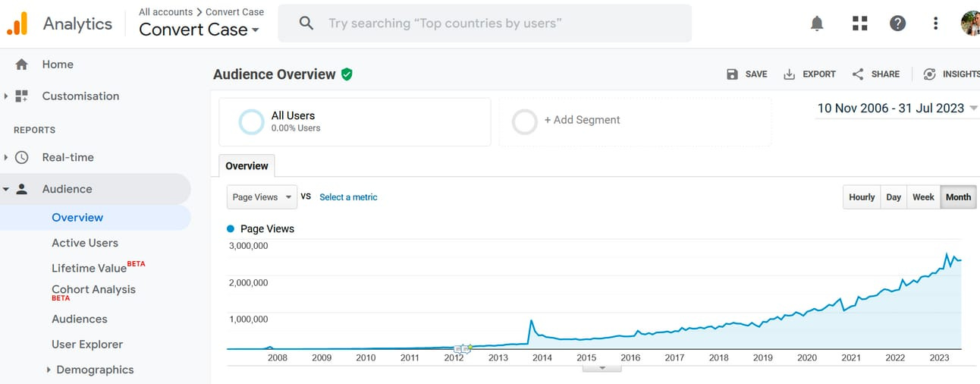Select the Overview tab
This screenshot has width=980, height=384.
click(x=247, y=166)
